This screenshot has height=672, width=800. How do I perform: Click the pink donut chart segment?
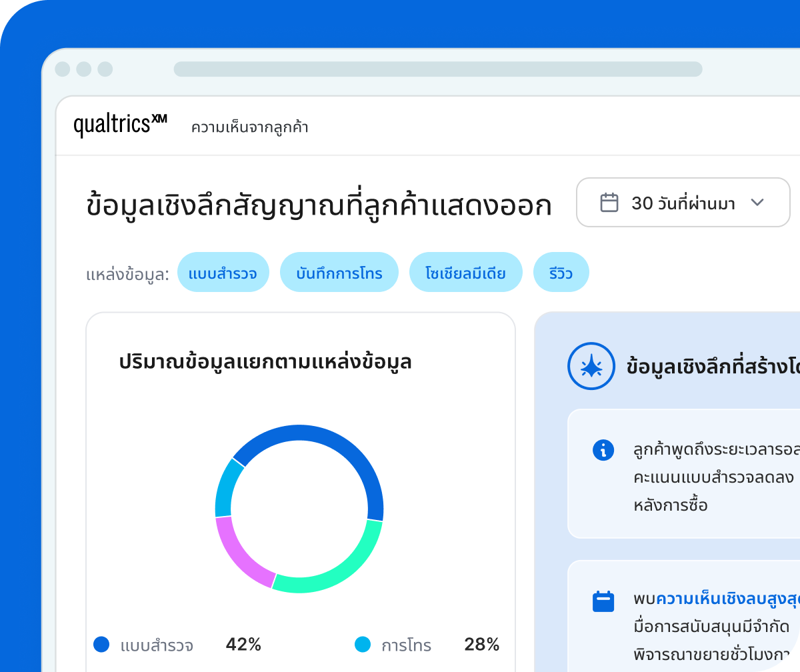238,555
